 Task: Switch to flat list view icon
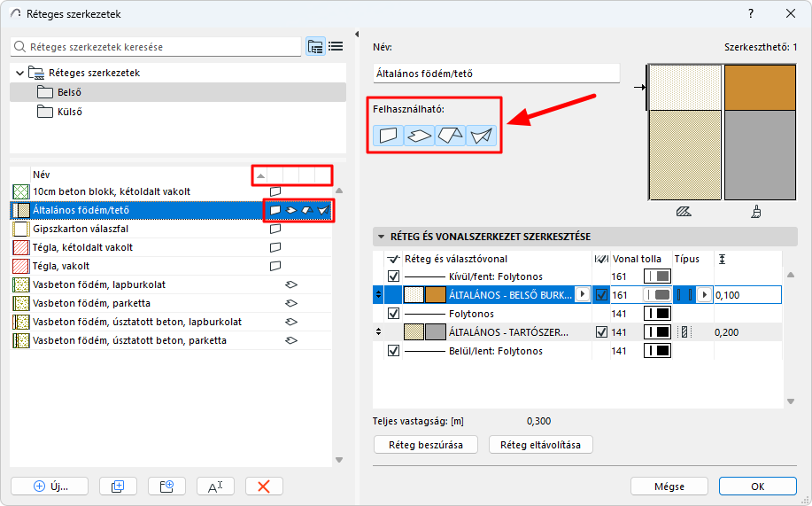[x=336, y=47]
